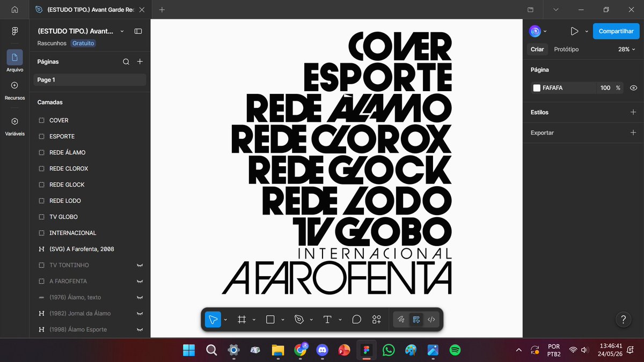Select the Rectangle shape tool
644x362 pixels.
pyautogui.click(x=270, y=320)
